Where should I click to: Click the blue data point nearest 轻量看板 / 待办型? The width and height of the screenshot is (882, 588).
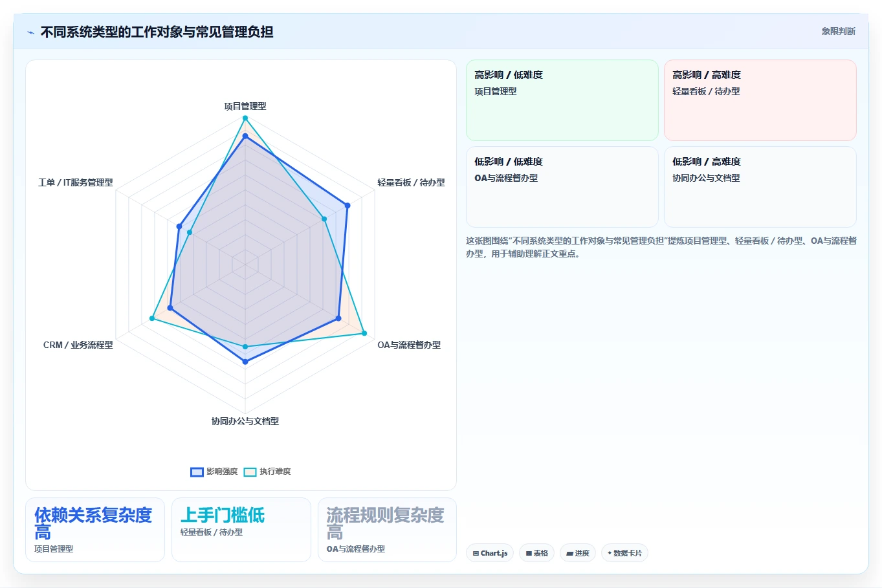tap(347, 206)
